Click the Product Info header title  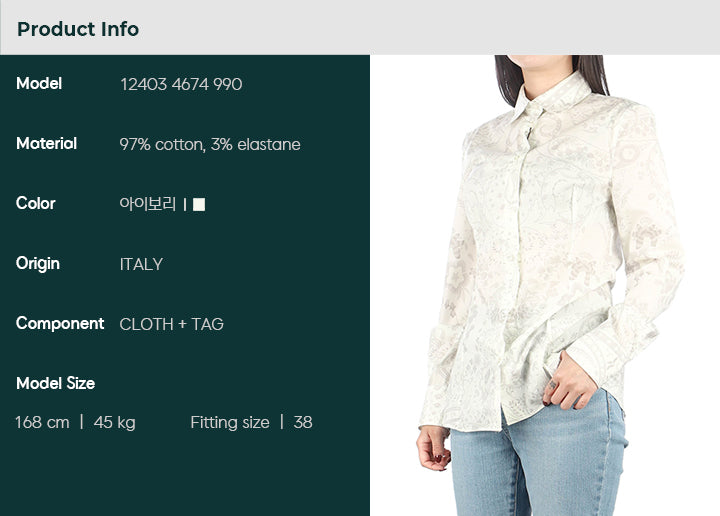click(x=78, y=29)
